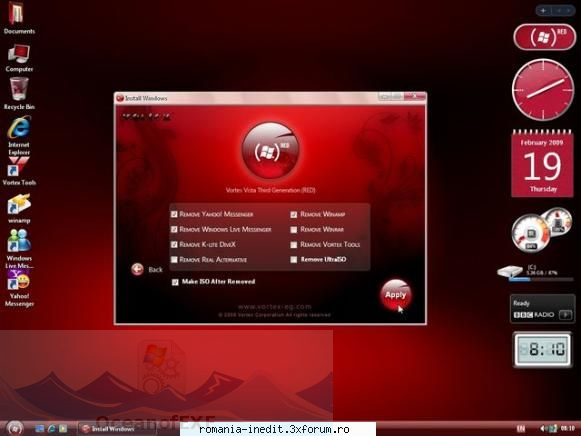The image size is (581, 436).
Task: Check Remove Winrar
Action: tap(293, 230)
